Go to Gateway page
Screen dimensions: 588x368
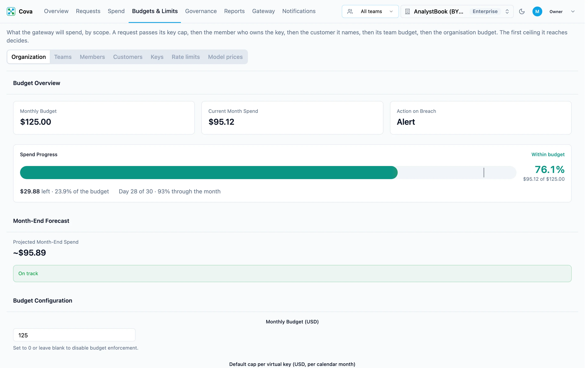263,11
